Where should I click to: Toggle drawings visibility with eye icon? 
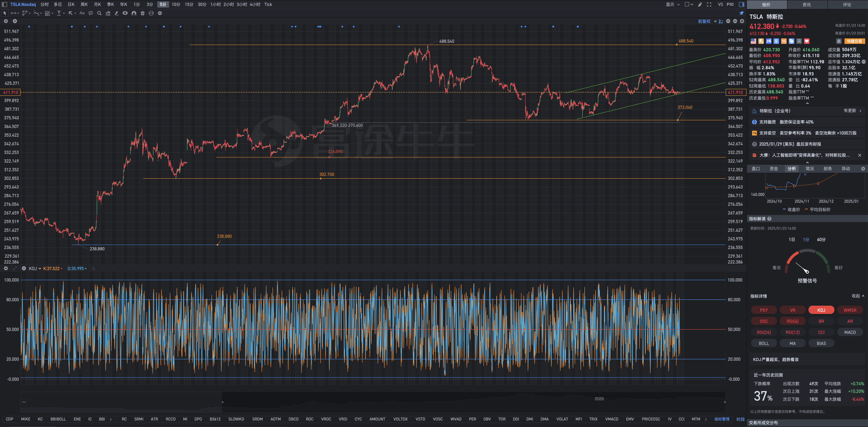(125, 13)
